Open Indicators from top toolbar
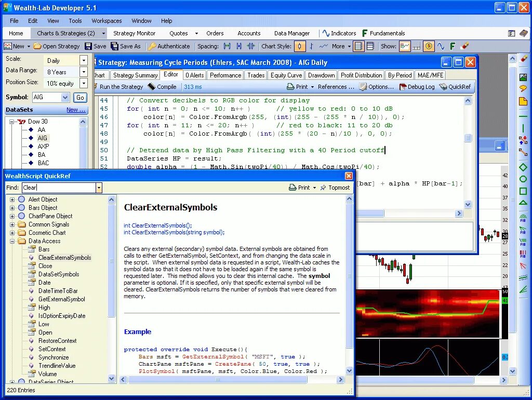 [x=339, y=33]
